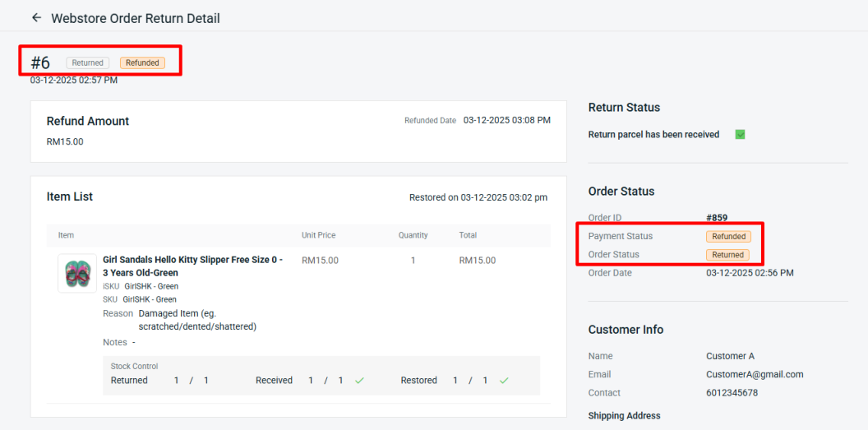Click the Webstore Order Return Detail title
868x430 pixels.
[x=136, y=18]
